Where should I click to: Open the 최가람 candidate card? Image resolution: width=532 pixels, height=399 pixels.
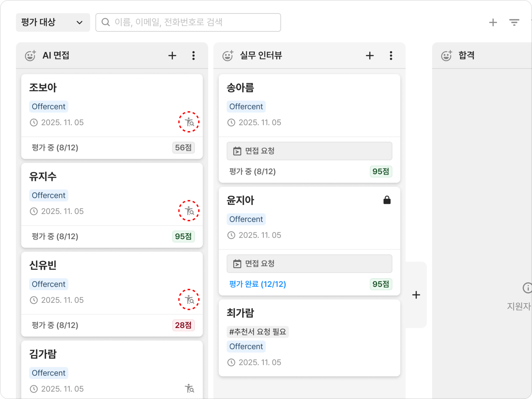pos(309,338)
